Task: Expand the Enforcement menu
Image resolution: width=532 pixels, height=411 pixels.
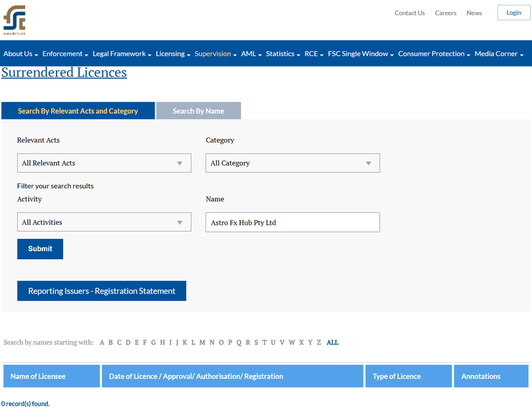Action: pos(65,54)
